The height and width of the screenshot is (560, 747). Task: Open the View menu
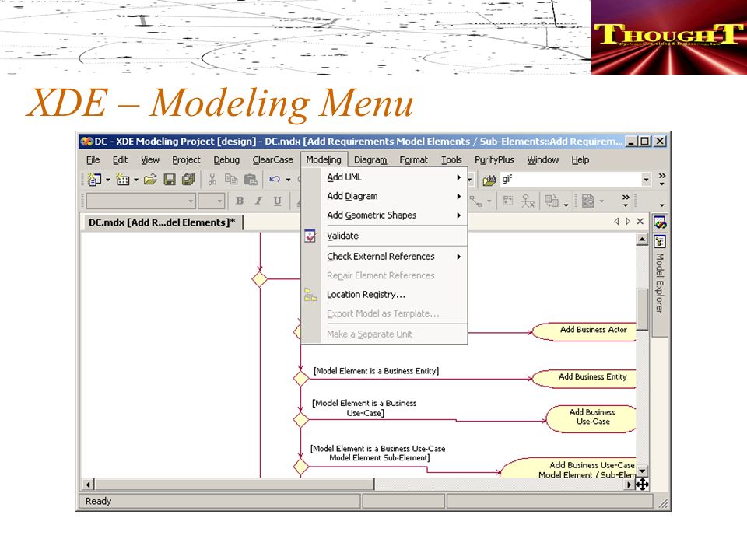pyautogui.click(x=150, y=160)
